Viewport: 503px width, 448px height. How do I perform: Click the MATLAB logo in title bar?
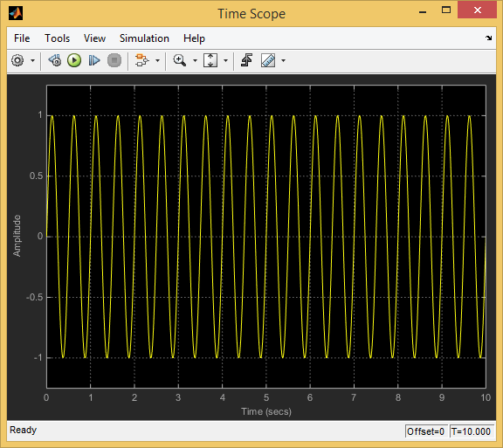pos(16,13)
